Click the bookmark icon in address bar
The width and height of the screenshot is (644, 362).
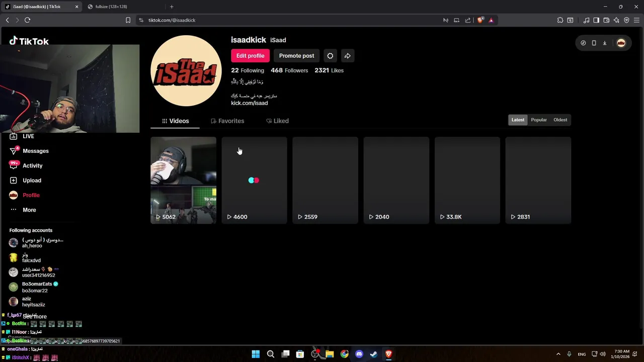pos(128,20)
